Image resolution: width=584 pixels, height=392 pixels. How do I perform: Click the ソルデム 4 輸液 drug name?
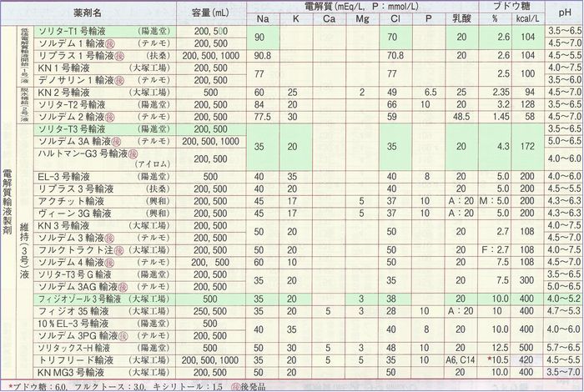72,262
